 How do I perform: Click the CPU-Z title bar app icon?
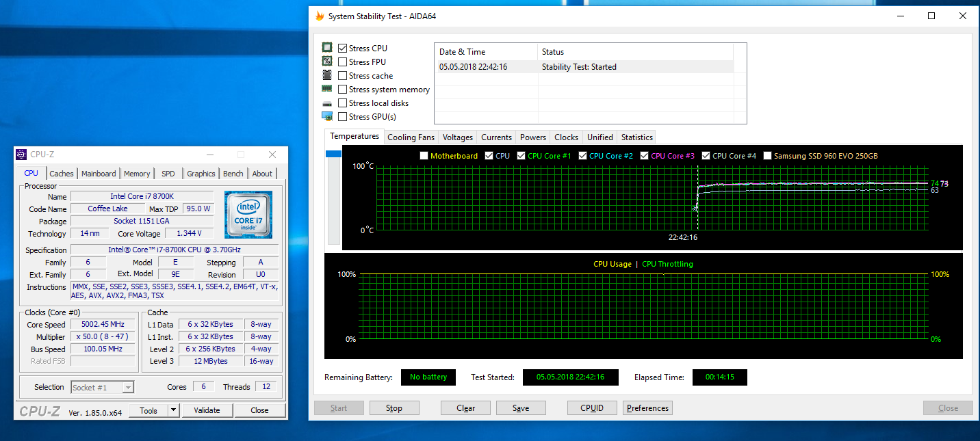click(21, 155)
